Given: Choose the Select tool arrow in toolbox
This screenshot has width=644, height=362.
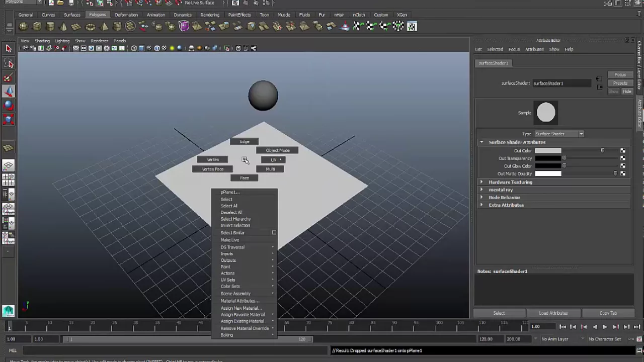Looking at the screenshot, I should [9, 49].
